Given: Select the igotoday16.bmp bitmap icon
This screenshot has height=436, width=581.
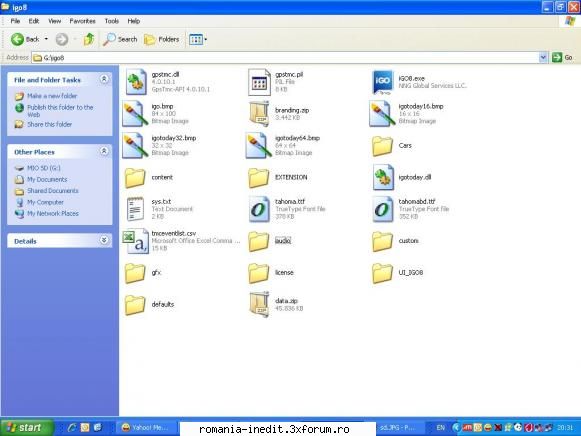Looking at the screenshot, I should coord(382,114).
